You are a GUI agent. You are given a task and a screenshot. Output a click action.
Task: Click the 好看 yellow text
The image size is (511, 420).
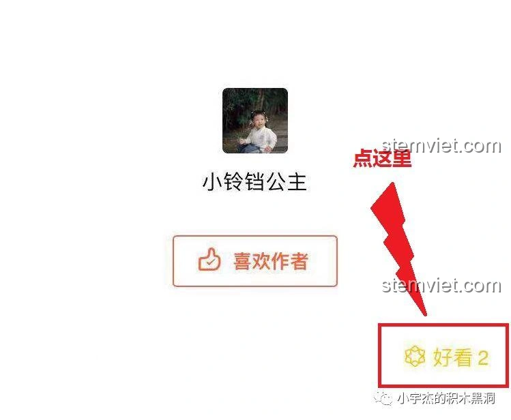tap(452, 357)
